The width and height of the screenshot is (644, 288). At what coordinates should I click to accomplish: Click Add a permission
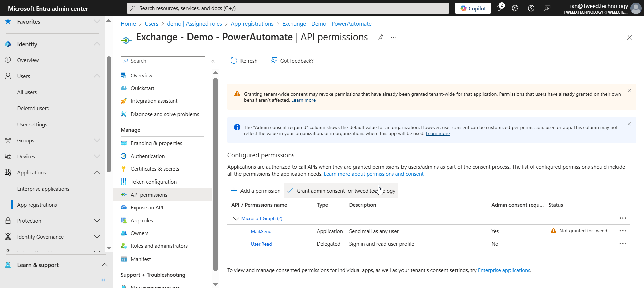(x=256, y=191)
